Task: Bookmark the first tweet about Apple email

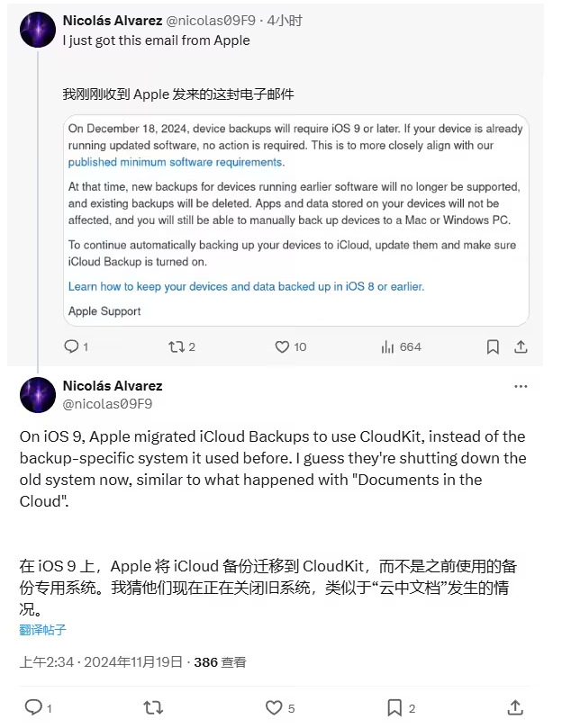Action: click(493, 346)
